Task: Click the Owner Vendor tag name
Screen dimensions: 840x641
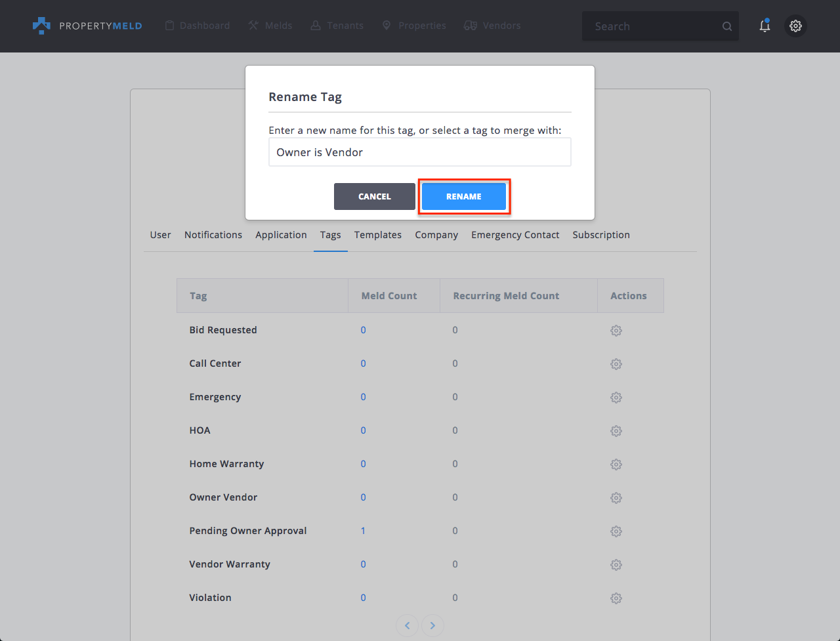Action: click(223, 497)
